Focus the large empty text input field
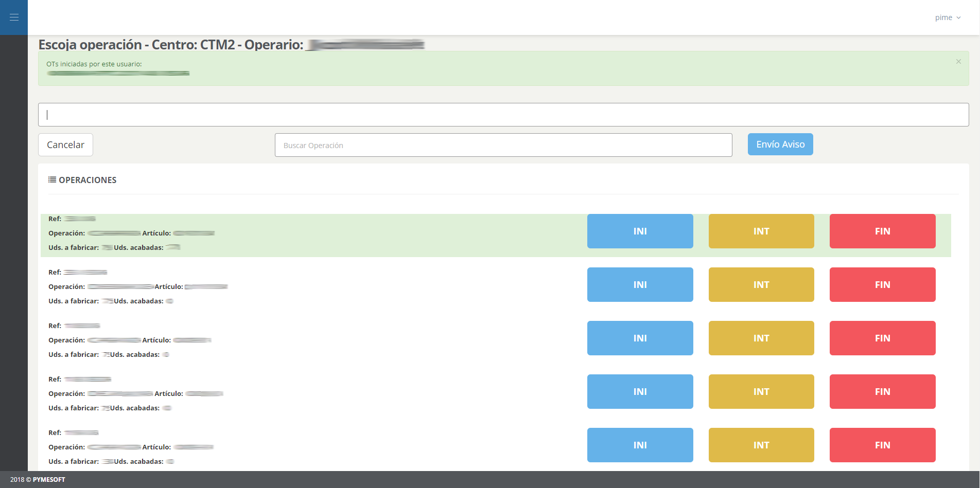This screenshot has width=980, height=488. coord(503,115)
